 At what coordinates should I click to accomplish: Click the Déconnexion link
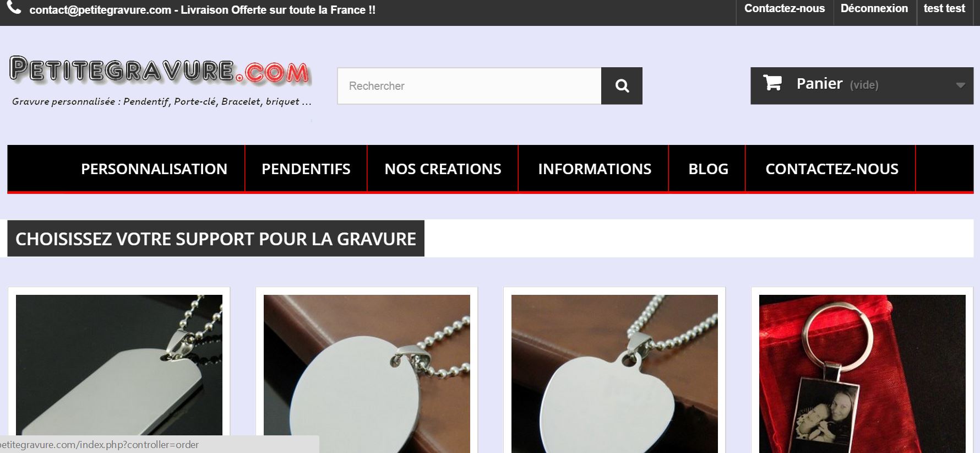[874, 9]
